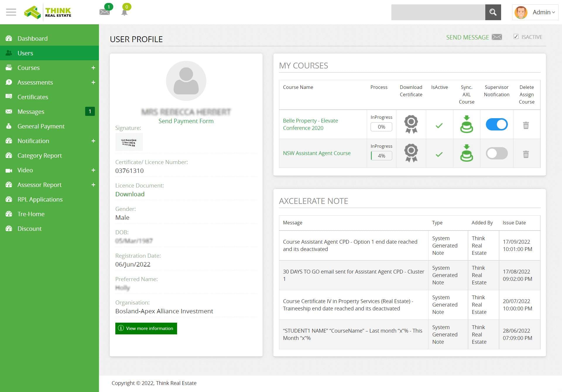Sync AXL for Belle Property course
The width and height of the screenshot is (562, 392).
click(467, 124)
